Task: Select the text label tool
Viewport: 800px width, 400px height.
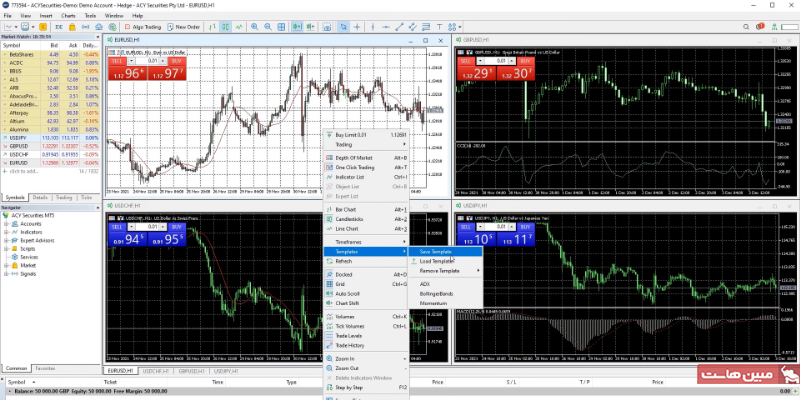Action: point(439,27)
